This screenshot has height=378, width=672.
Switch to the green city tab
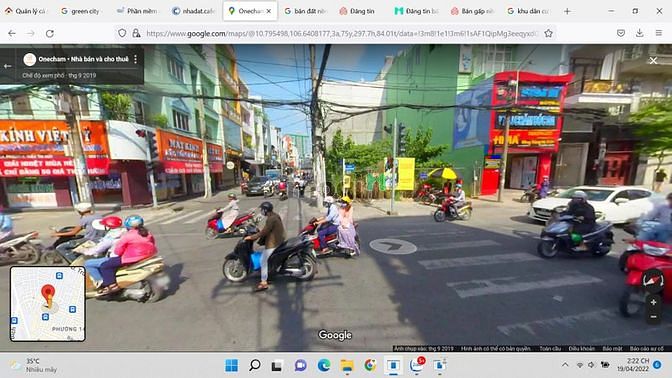point(81,11)
